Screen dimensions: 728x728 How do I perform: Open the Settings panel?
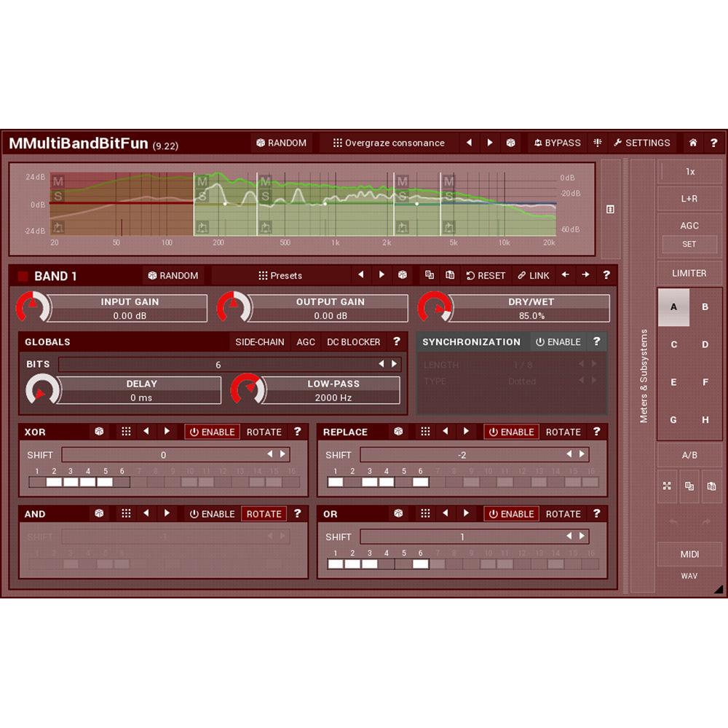pos(642,143)
